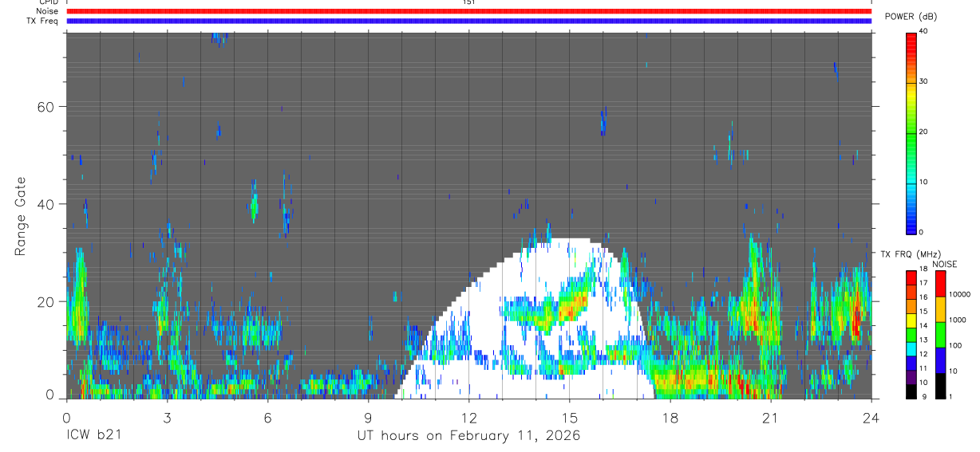Image resolution: width=980 pixels, height=452 pixels.
Task: Click the 'NOISE' legend title
Action: click(x=944, y=264)
